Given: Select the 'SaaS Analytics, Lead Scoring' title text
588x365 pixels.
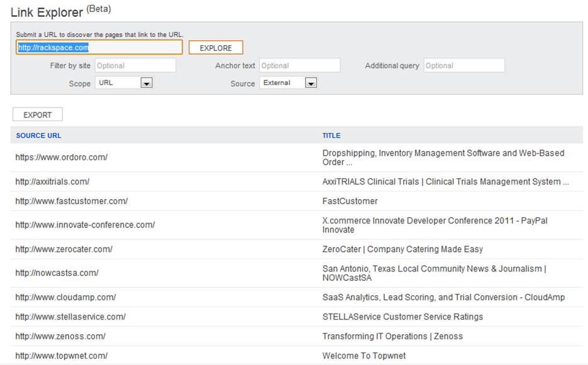Looking at the screenshot, I should 443,297.
